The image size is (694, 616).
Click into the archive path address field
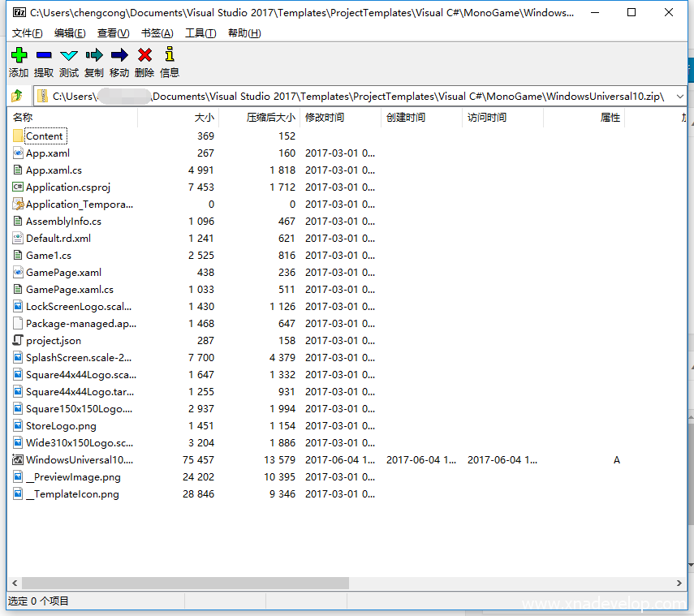click(x=357, y=97)
